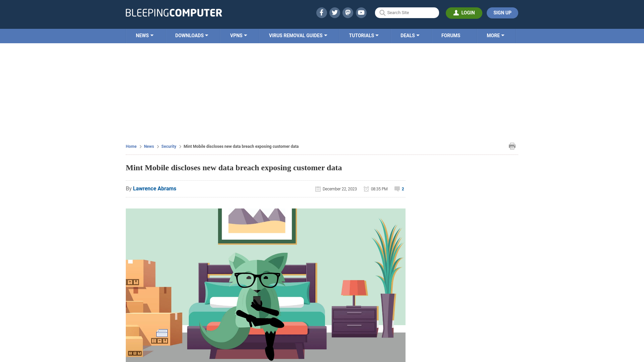The width and height of the screenshot is (644, 362).
Task: Select the FORUMS menu item
Action: [451, 35]
